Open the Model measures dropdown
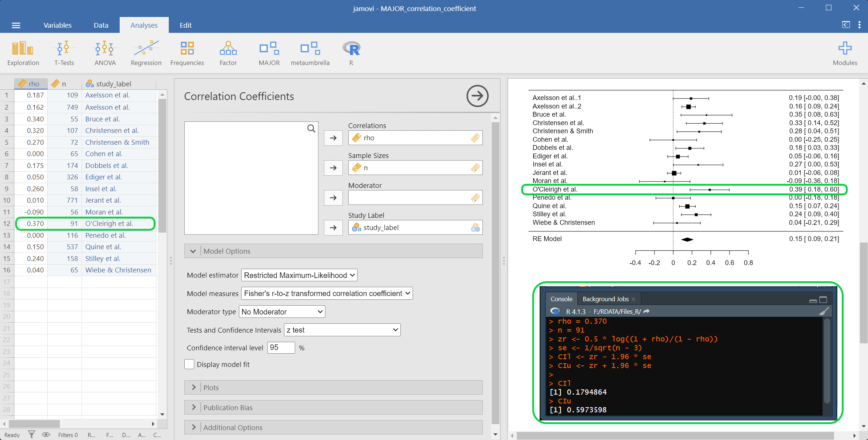The height and width of the screenshot is (440, 868). [327, 293]
